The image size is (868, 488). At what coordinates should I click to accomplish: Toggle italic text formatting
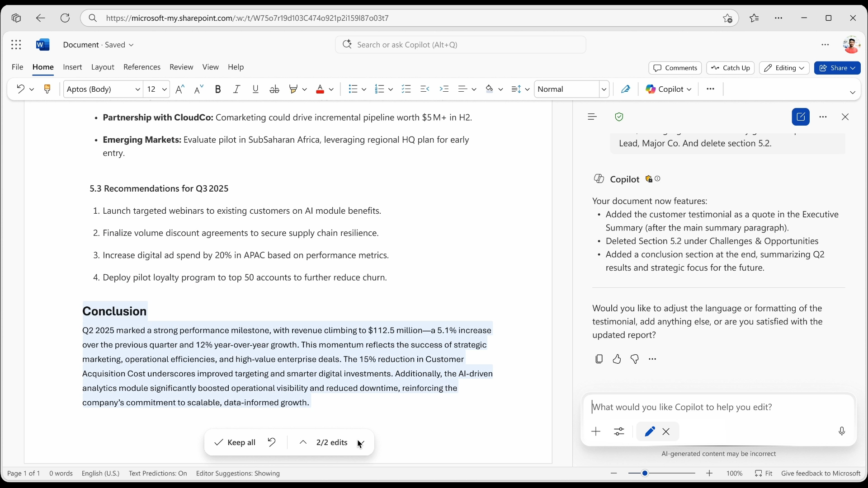[x=236, y=89]
